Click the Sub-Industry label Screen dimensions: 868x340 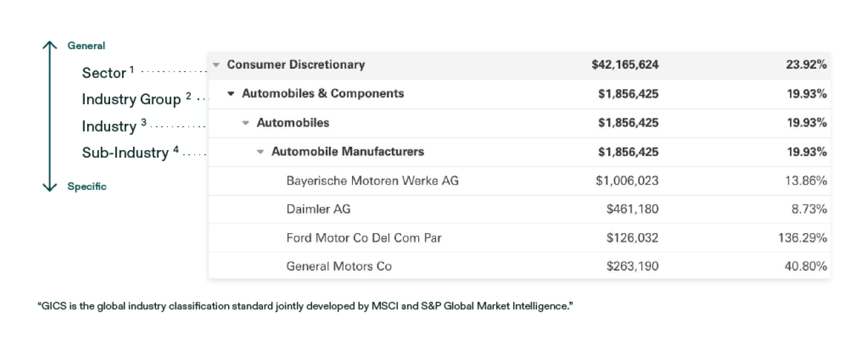(125, 153)
